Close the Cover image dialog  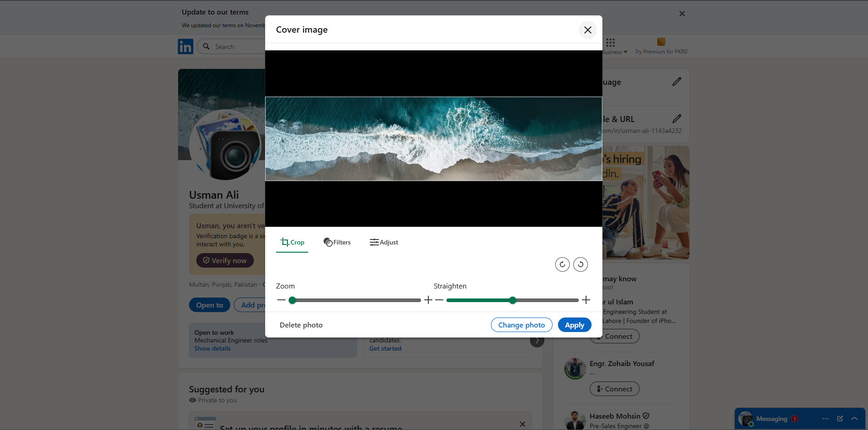(587, 30)
